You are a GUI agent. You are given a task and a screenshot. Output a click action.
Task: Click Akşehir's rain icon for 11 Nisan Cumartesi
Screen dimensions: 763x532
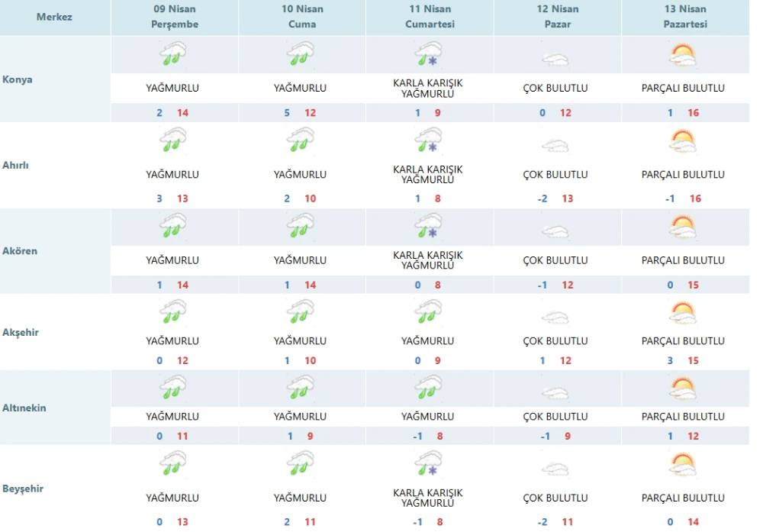point(429,311)
